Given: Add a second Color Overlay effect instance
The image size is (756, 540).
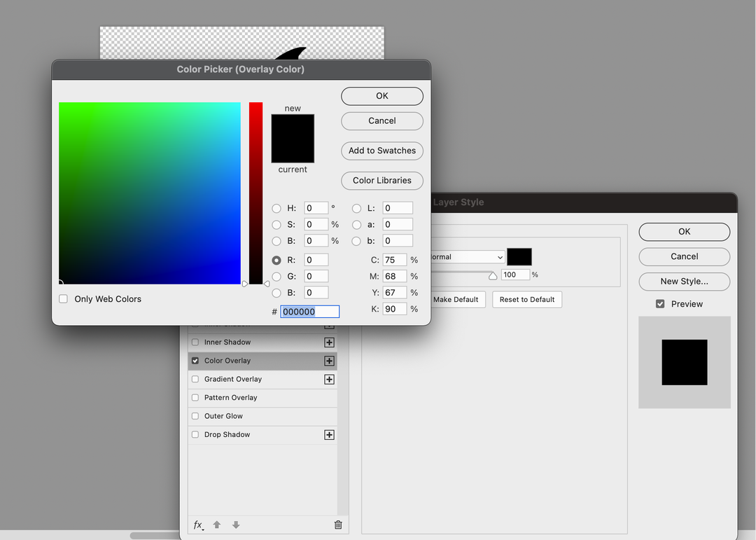Looking at the screenshot, I should pos(329,361).
